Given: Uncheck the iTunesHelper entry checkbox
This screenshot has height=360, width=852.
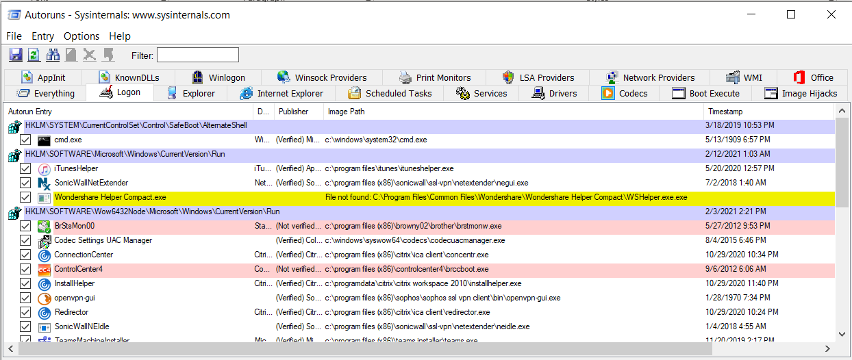Looking at the screenshot, I should pyautogui.click(x=25, y=169).
